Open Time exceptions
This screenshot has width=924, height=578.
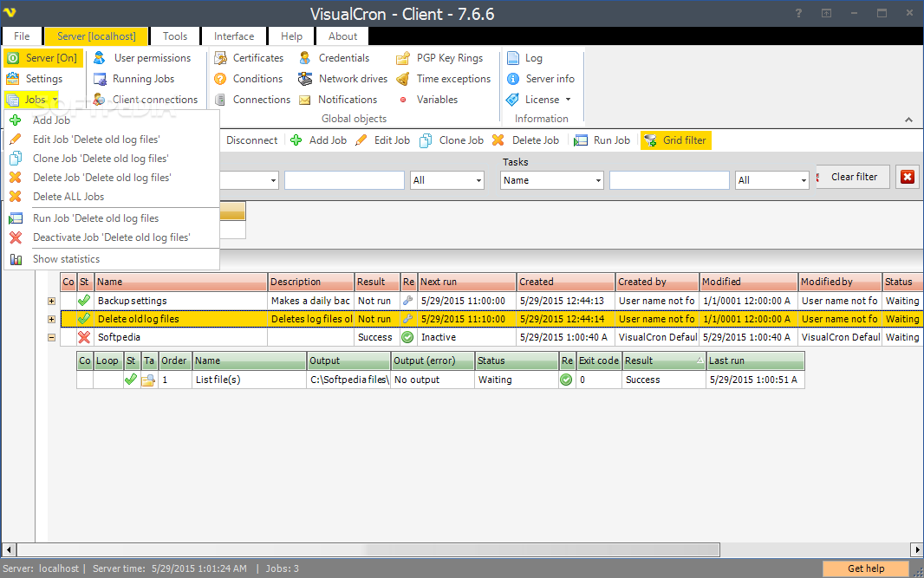tap(444, 79)
